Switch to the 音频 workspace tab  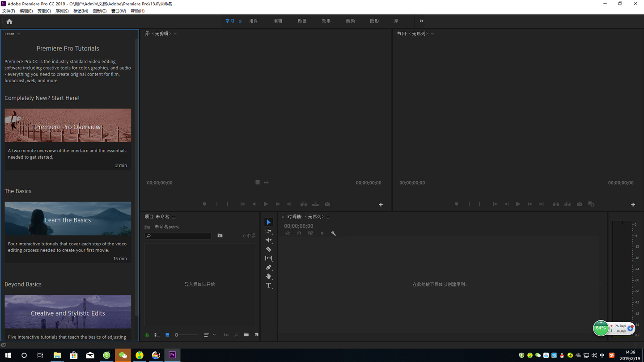(x=350, y=21)
